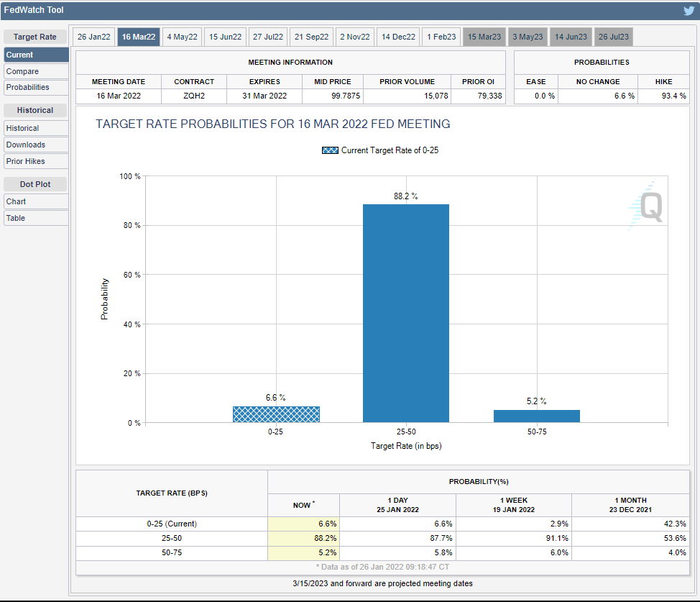Viewport: 700px width, 602px height.
Task: Open the Prior Hikes sidebar item
Action: click(36, 161)
